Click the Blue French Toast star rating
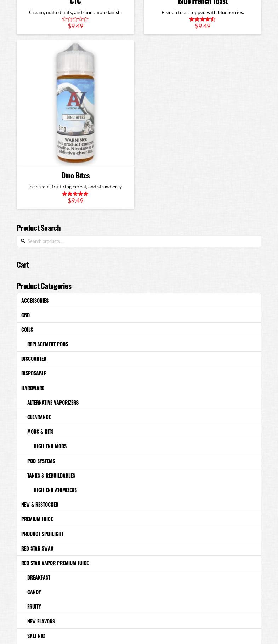278x644 pixels. pos(202,19)
